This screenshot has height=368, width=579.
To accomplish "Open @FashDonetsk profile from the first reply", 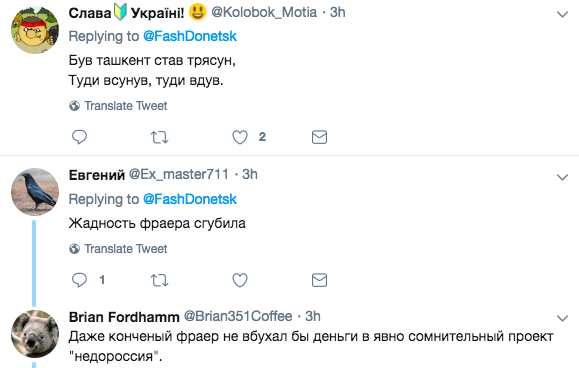I will [x=189, y=36].
